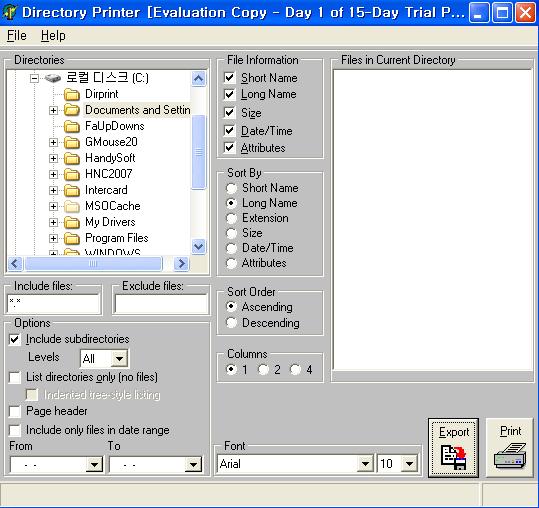Click directory tree scroll up arrow
Screen dimensions: 539x508
[198, 79]
